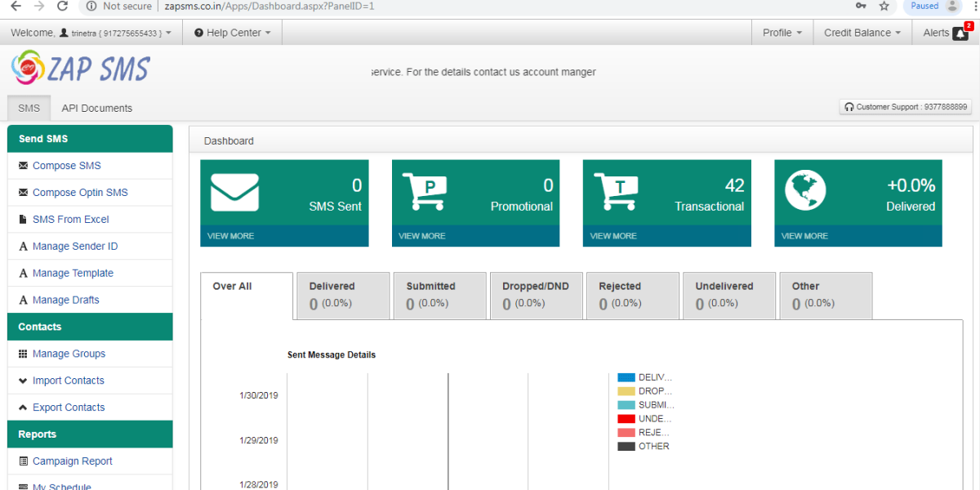This screenshot has height=490, width=980.
Task: Open the Compose SMS link
Action: pyautogui.click(x=67, y=166)
